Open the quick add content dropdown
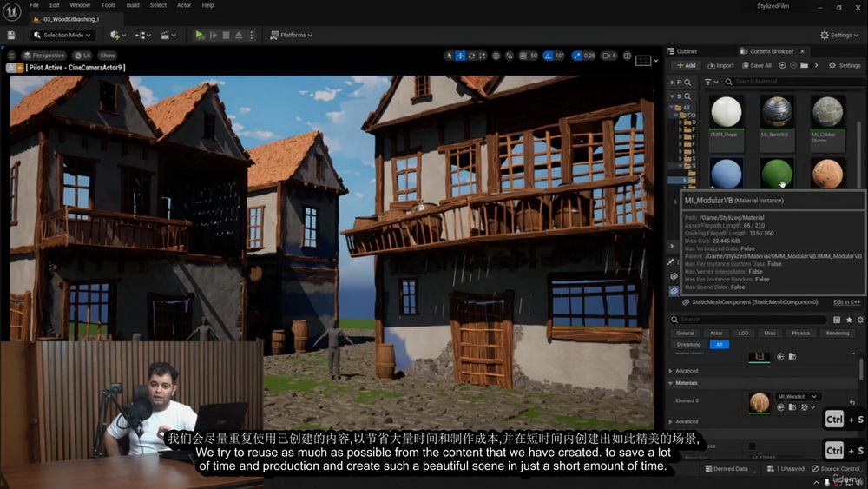The height and width of the screenshot is (489, 868). tap(117, 35)
